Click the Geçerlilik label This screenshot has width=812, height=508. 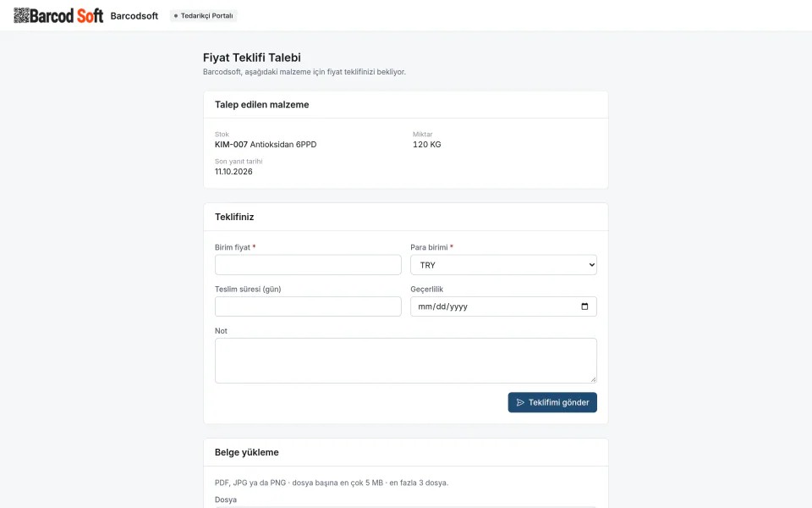click(x=426, y=290)
